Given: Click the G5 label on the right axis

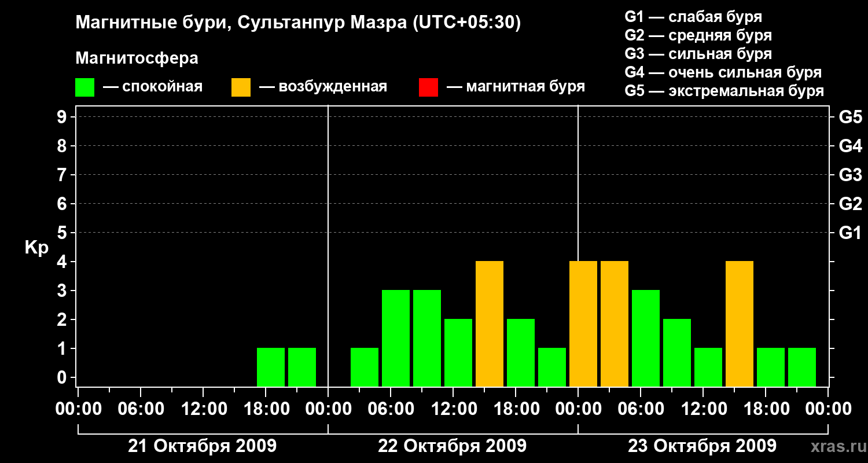Looking at the screenshot, I should [851, 117].
